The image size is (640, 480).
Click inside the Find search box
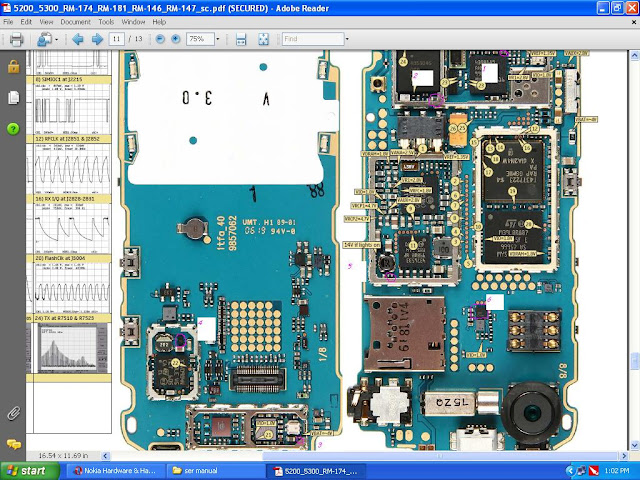(x=313, y=39)
